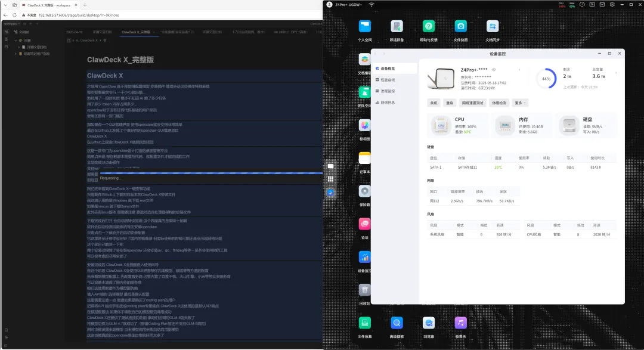Open the workspace dropdown in notes app
Screen dimensions: 644x350
[x=11, y=24]
